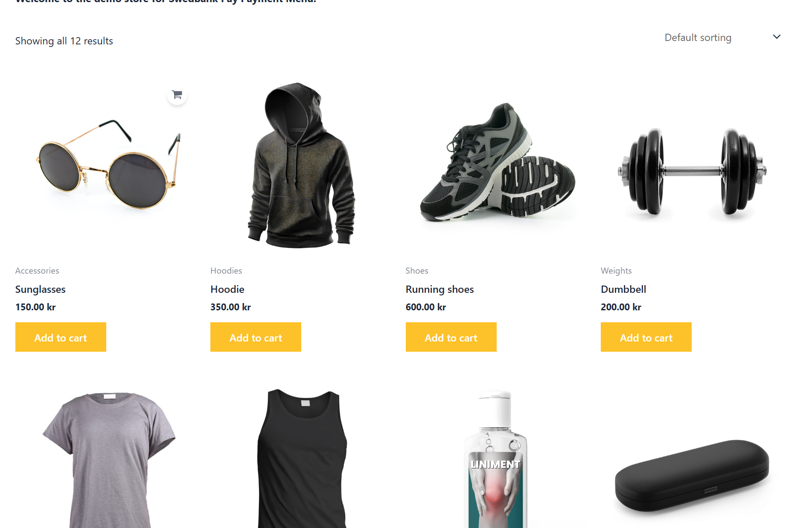Click the cart icon over the Sunglasses image

(177, 94)
